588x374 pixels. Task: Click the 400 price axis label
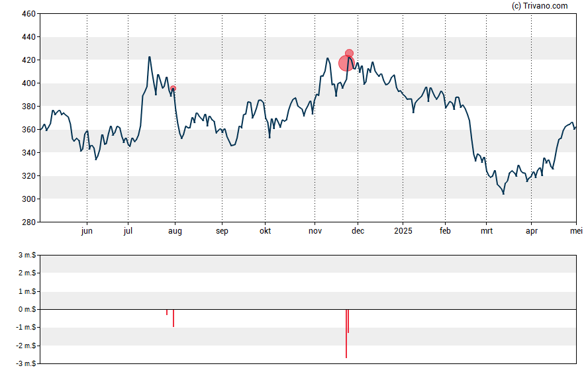tap(29, 83)
